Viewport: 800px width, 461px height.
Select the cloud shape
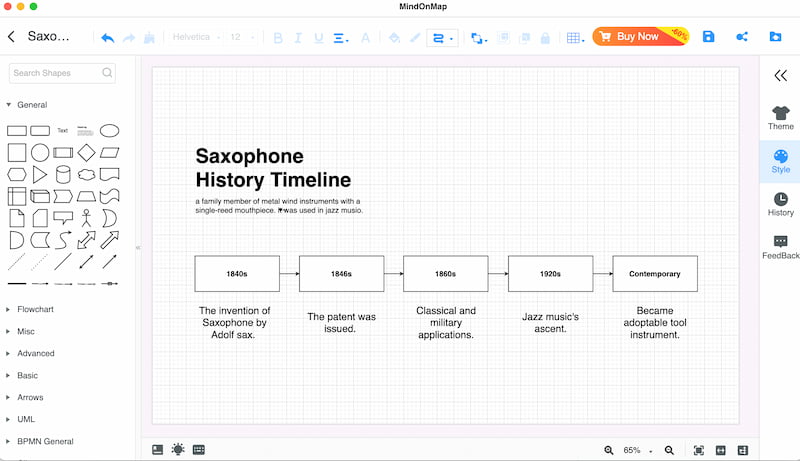[x=86, y=174]
